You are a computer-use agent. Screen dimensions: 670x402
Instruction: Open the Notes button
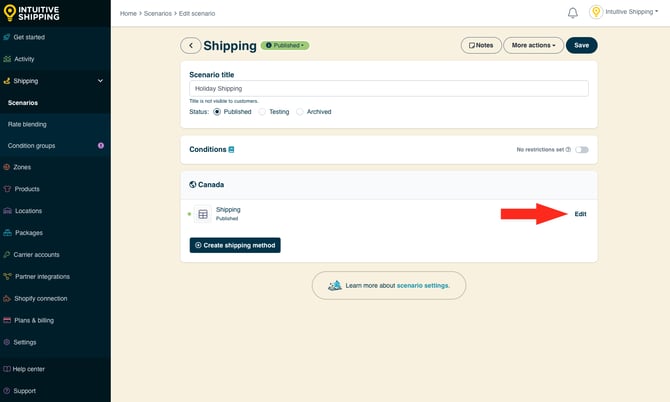[x=481, y=45]
